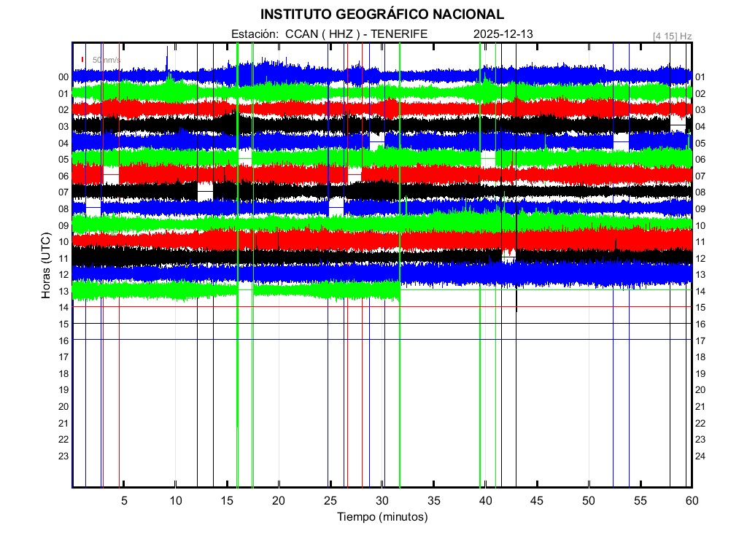Click the 30 minute tick label on time axis
747x560 pixels.
tap(382, 500)
